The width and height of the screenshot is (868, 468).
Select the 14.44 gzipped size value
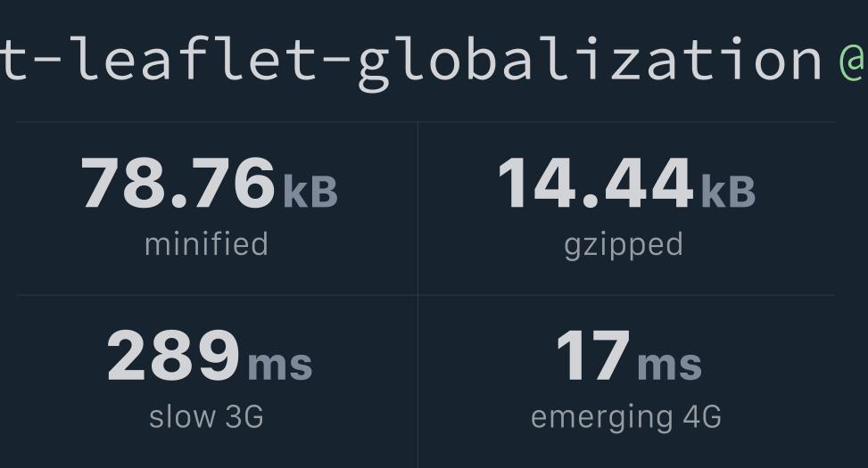pos(596,183)
